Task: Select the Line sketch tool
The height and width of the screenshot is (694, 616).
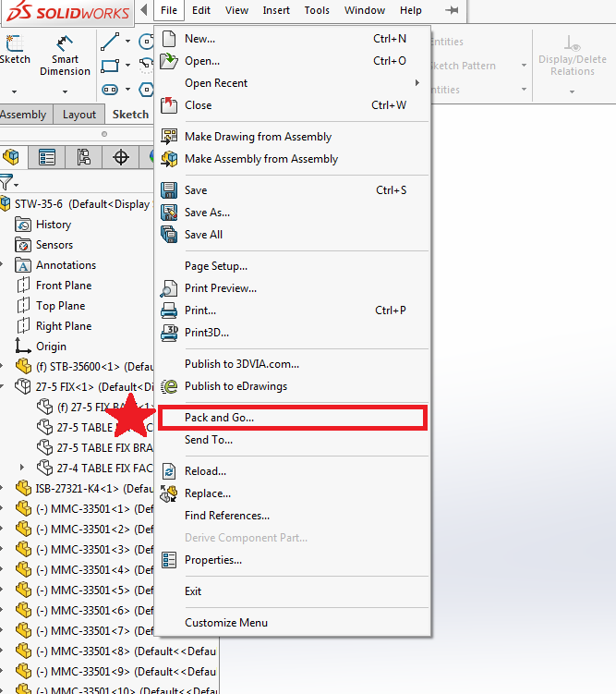Action: point(110,42)
